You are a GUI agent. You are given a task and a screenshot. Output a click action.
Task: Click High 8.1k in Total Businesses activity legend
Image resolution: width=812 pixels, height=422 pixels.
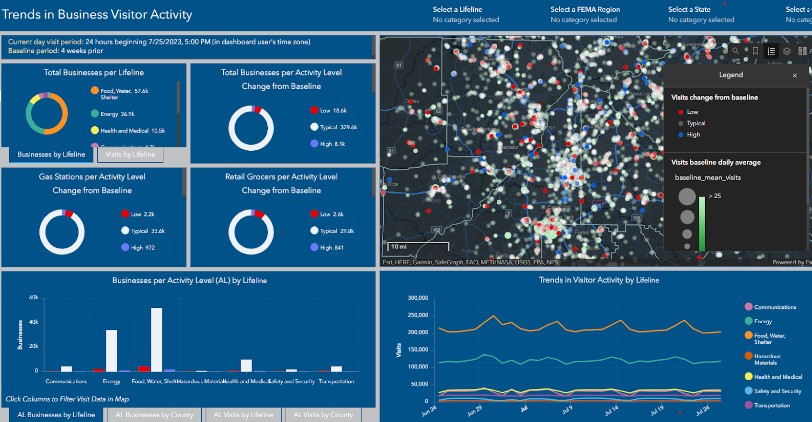coord(327,143)
